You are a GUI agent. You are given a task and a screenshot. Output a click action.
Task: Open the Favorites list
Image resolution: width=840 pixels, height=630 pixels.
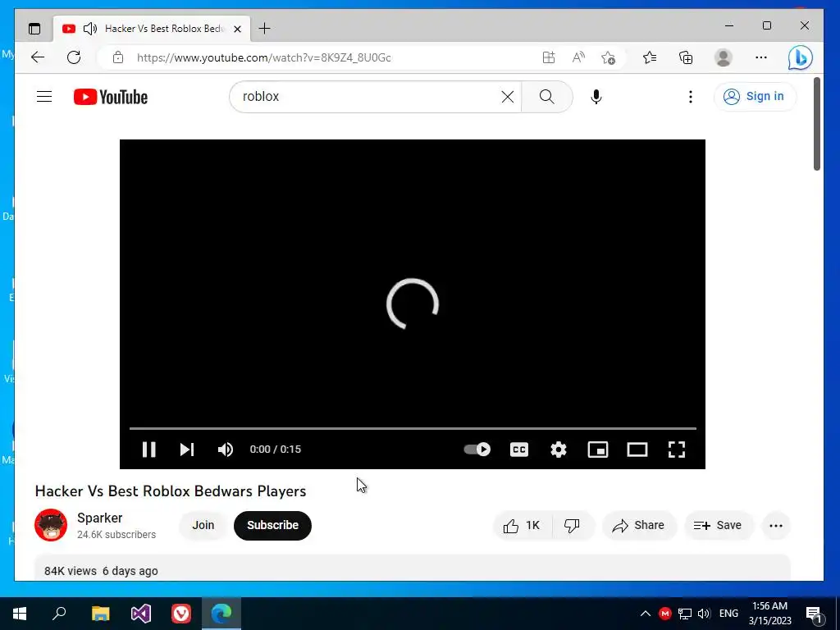650,57
